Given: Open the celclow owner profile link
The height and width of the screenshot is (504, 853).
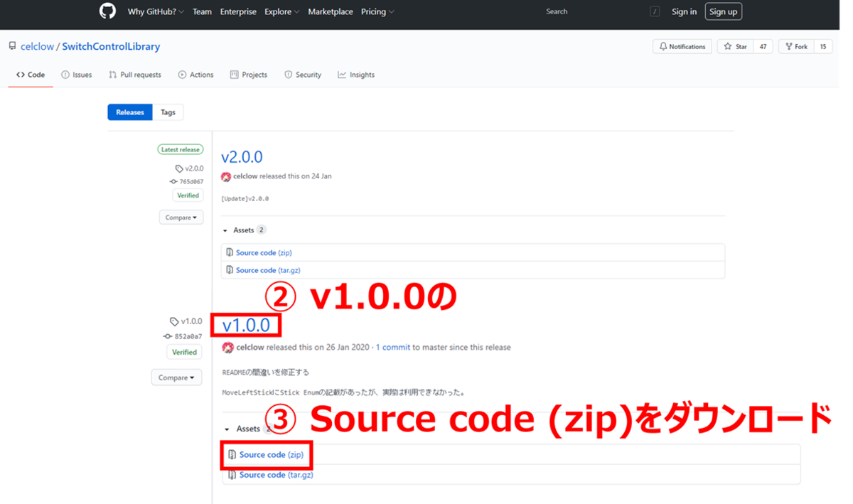Looking at the screenshot, I should click(37, 47).
